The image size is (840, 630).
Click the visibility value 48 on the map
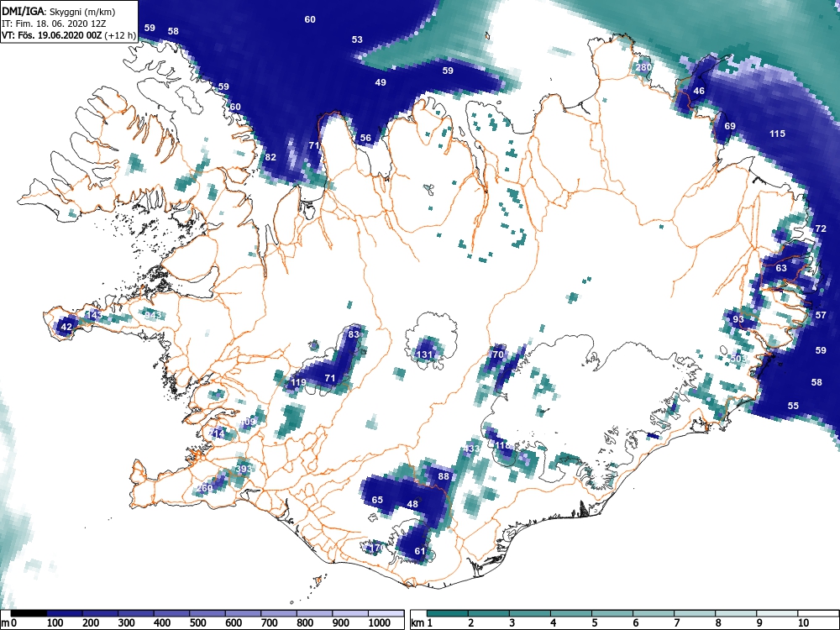(412, 503)
